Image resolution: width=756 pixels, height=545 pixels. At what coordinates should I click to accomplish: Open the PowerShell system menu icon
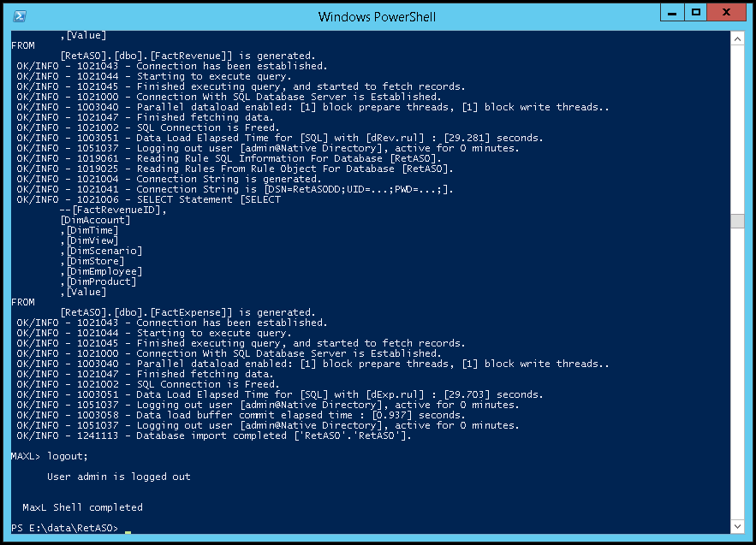20,16
